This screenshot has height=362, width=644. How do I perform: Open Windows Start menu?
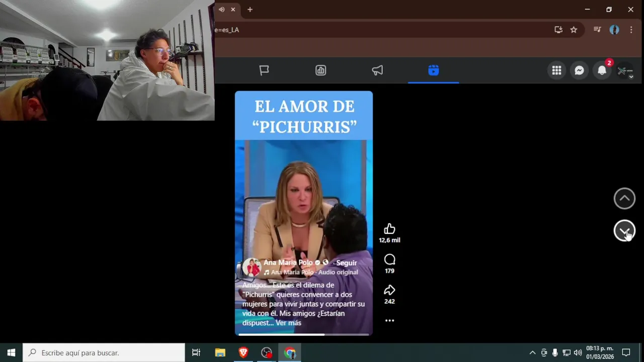[x=11, y=352]
